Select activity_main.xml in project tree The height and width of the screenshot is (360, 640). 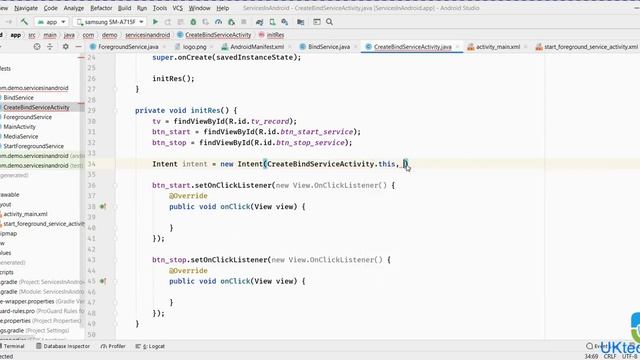pyautogui.click(x=25, y=214)
